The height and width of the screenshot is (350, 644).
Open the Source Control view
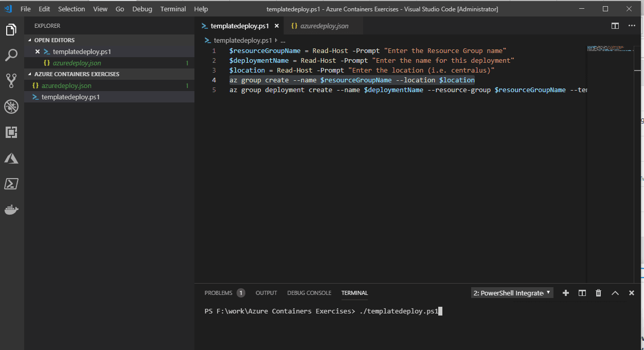pos(11,80)
